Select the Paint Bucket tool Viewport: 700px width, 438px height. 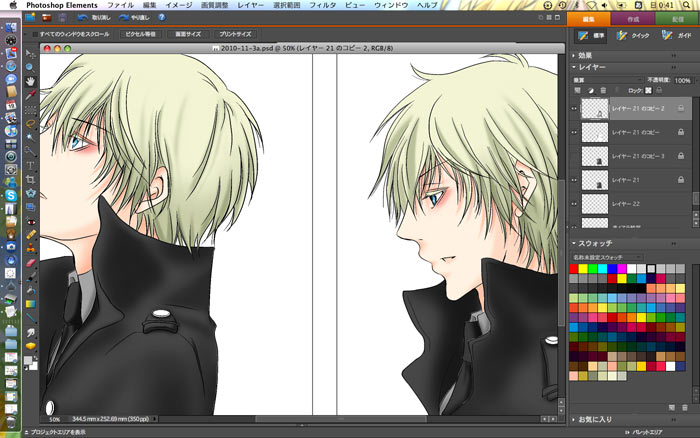click(x=30, y=290)
